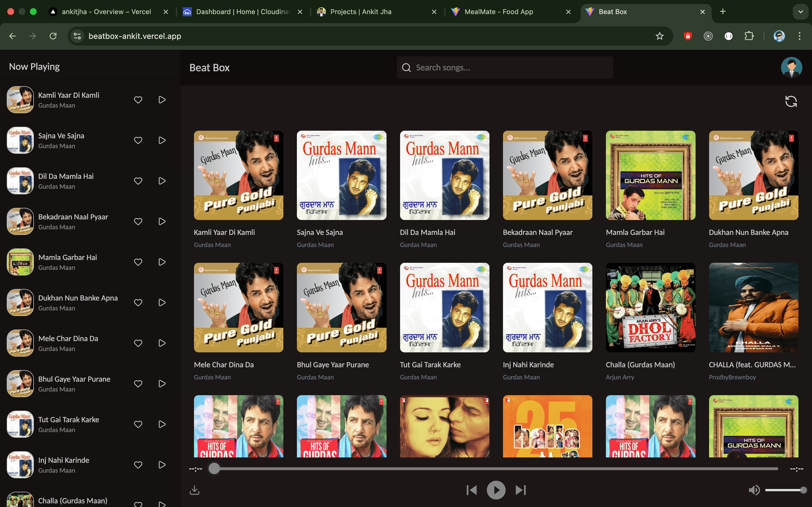The height and width of the screenshot is (507, 812).
Task: Skip to the next track
Action: pos(520,490)
